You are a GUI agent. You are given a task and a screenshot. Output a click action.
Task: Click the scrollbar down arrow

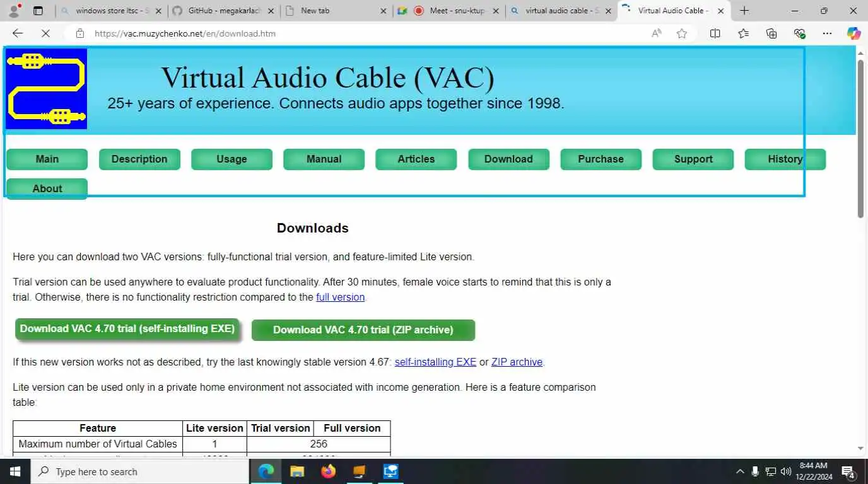[x=860, y=449]
